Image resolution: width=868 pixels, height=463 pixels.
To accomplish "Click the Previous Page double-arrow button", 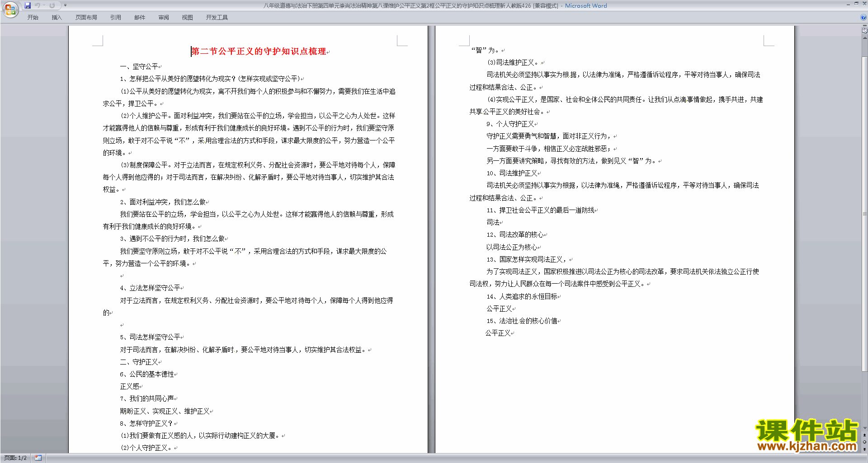I will (x=865, y=435).
